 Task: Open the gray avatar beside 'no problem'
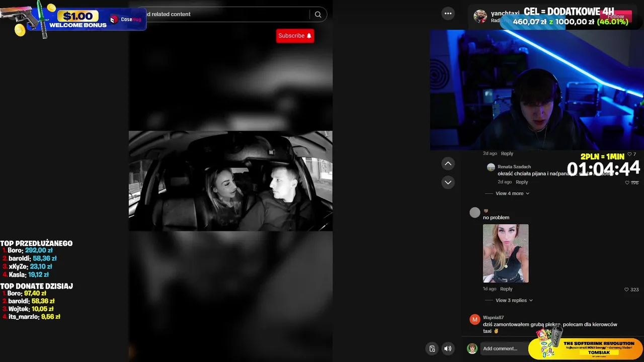pyautogui.click(x=475, y=213)
